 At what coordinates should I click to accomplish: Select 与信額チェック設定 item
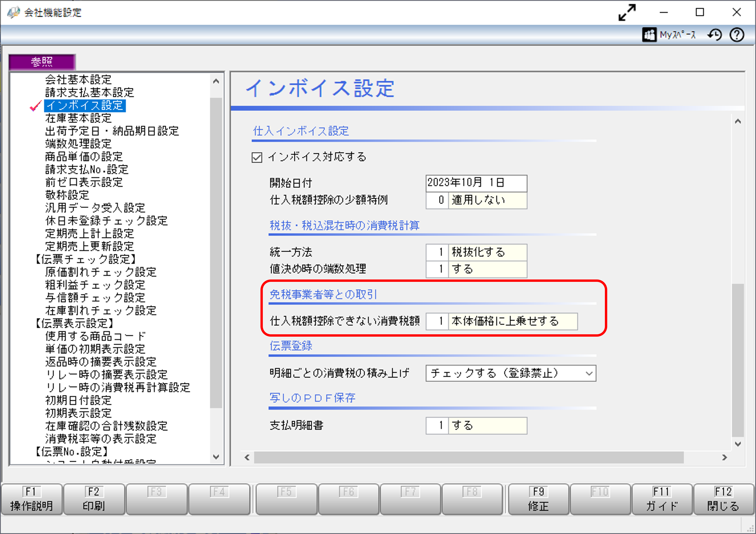[95, 298]
